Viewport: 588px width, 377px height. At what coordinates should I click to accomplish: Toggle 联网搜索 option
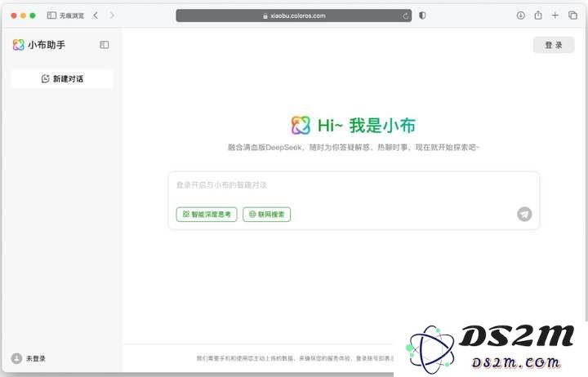pyautogui.click(x=266, y=215)
